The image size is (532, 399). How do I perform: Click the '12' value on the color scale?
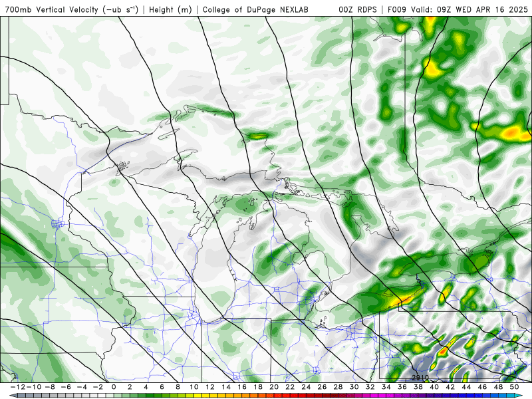210,387
